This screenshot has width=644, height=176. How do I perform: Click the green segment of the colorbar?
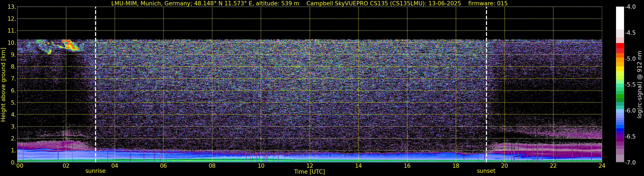coord(620,97)
